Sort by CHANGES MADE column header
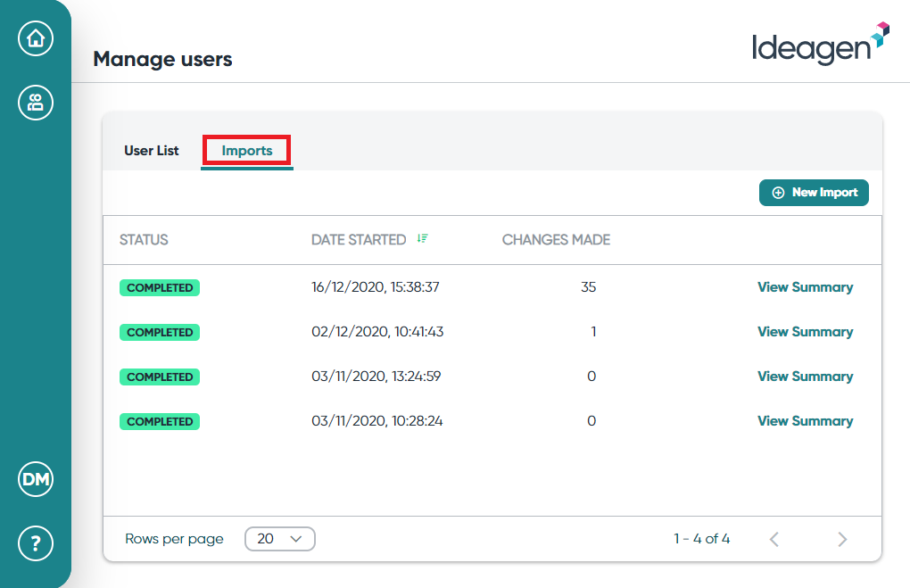The width and height of the screenshot is (910, 588). 556,240
